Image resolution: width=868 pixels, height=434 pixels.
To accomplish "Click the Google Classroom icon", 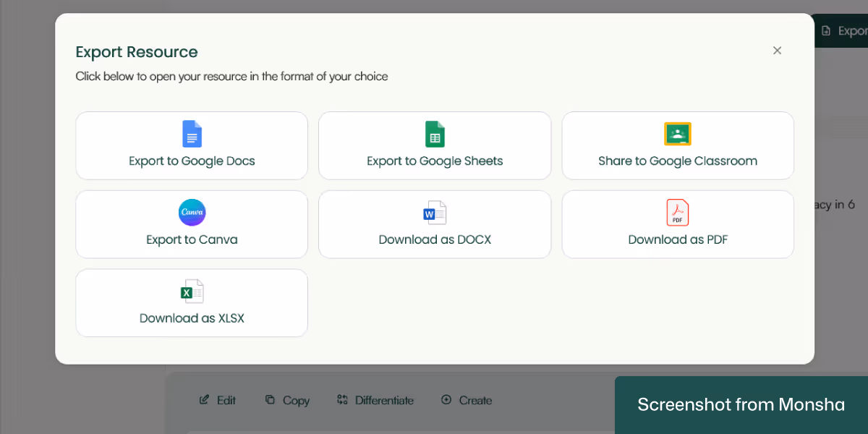I will 678,134.
